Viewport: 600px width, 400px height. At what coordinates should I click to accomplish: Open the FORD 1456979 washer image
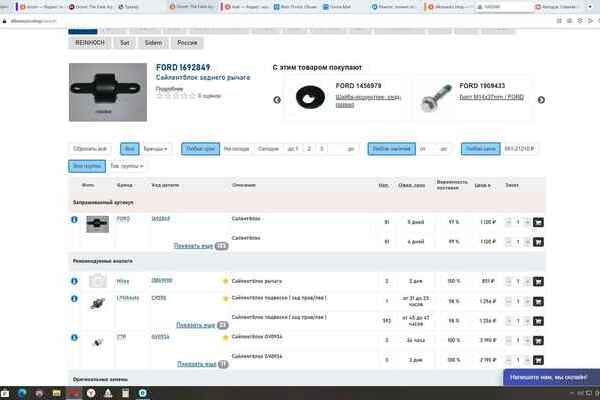[310, 97]
